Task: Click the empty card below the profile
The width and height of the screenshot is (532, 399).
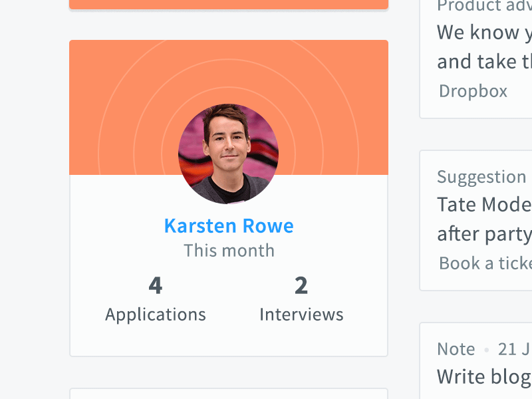Action: (x=229, y=394)
